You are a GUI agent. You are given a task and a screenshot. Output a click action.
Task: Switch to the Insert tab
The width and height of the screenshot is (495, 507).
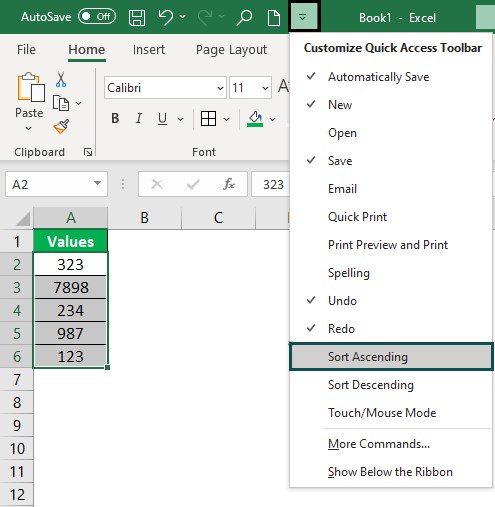149,50
